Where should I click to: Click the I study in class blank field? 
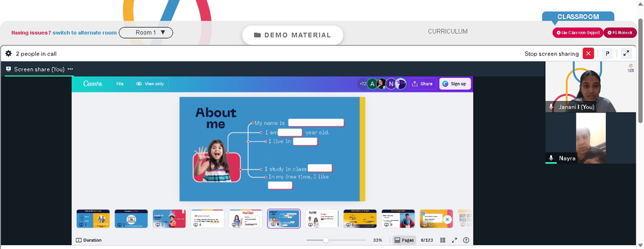[x=320, y=168]
